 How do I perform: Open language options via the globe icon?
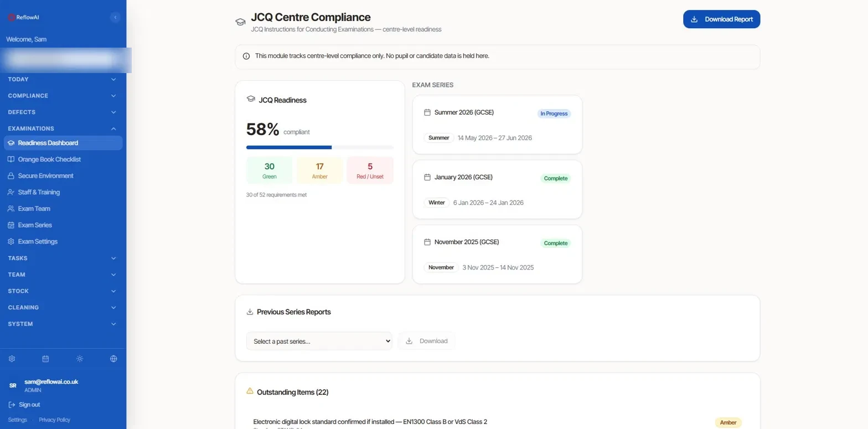(113, 359)
